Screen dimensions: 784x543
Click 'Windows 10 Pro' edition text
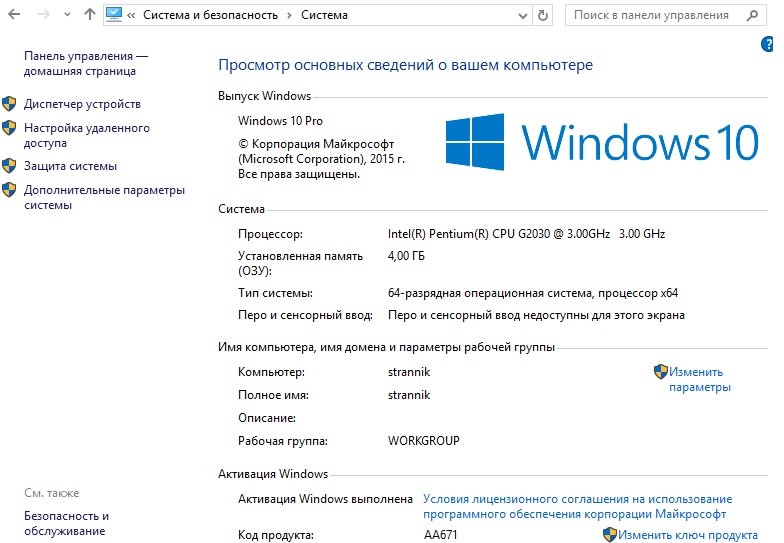(x=280, y=121)
